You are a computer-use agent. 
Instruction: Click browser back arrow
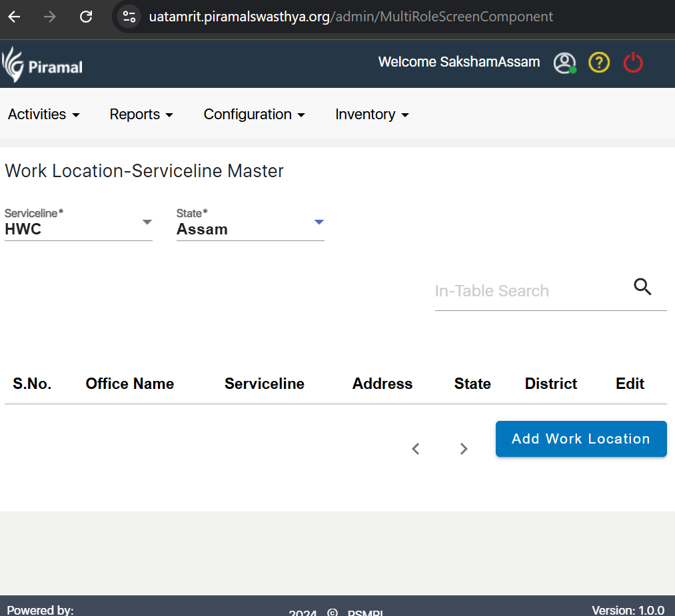click(x=15, y=17)
